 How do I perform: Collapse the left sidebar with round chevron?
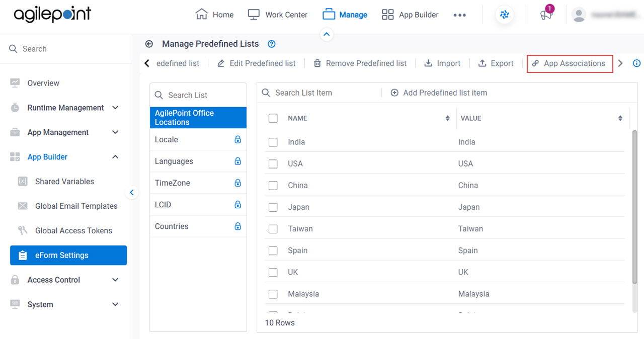pos(132,192)
